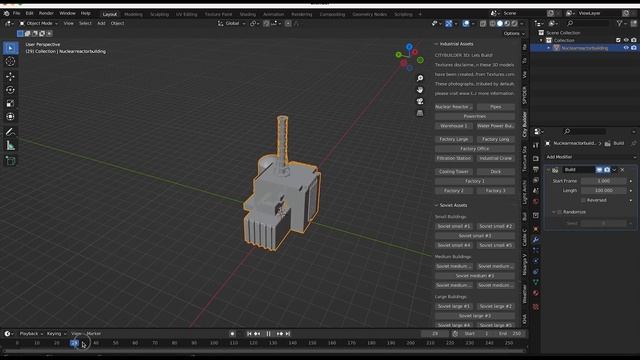The width and height of the screenshot is (640, 360).
Task: Jump to the timeline end frame
Action: tap(288, 333)
